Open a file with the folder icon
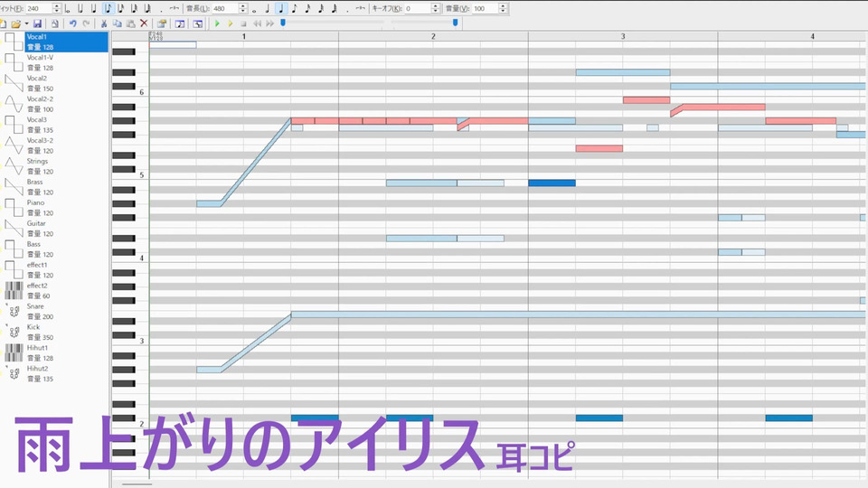868x488 pixels. point(15,23)
